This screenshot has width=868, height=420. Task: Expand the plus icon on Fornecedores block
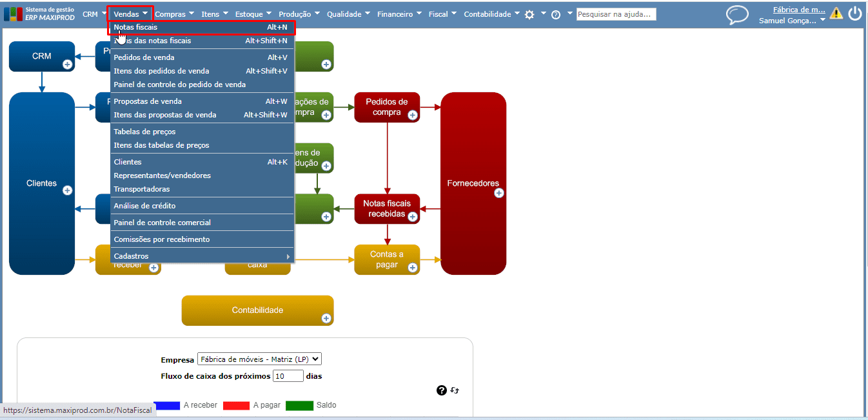[x=499, y=193]
